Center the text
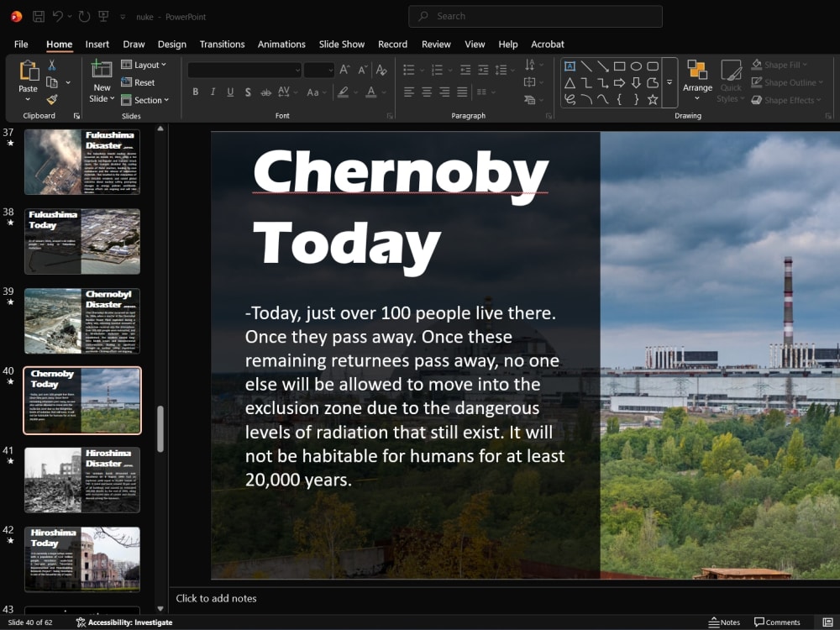Screen dimensions: 840x630 click(x=427, y=92)
